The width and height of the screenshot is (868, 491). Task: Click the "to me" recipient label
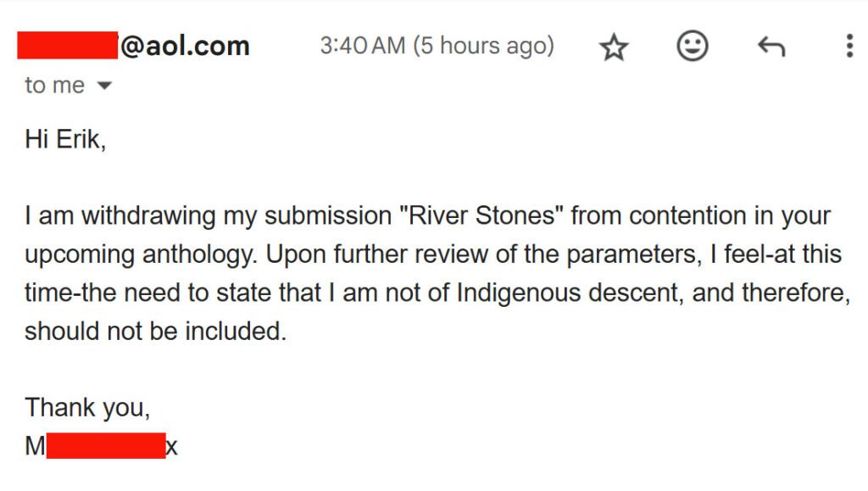pos(54,86)
